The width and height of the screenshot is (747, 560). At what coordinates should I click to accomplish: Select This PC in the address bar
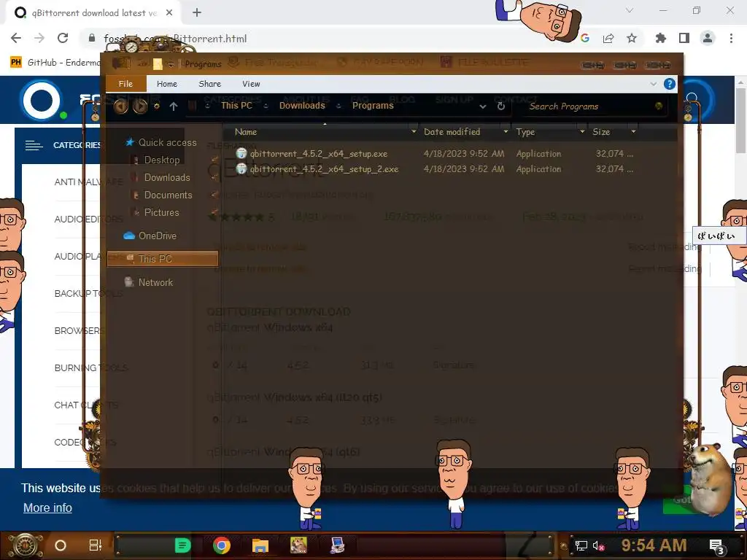(236, 106)
